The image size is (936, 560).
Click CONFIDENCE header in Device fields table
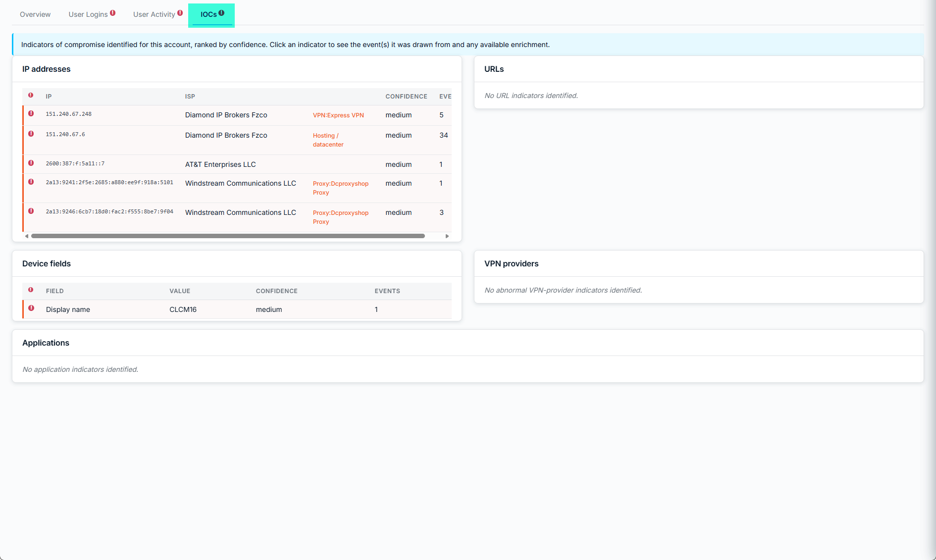coord(277,291)
